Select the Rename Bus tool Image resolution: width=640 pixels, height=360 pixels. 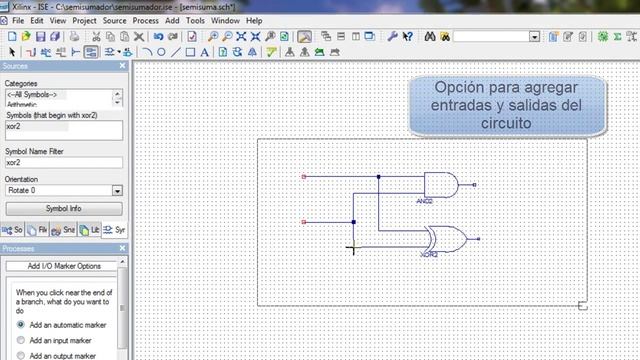[x=61, y=52]
